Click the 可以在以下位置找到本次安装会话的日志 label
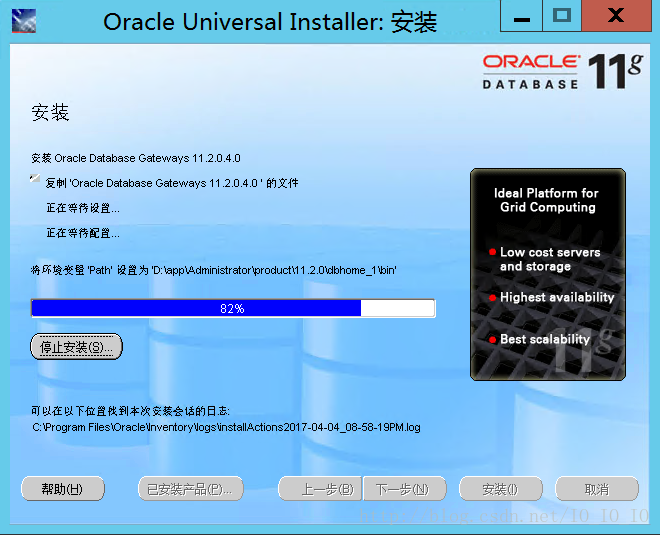The height and width of the screenshot is (536, 660). pyautogui.click(x=130, y=411)
